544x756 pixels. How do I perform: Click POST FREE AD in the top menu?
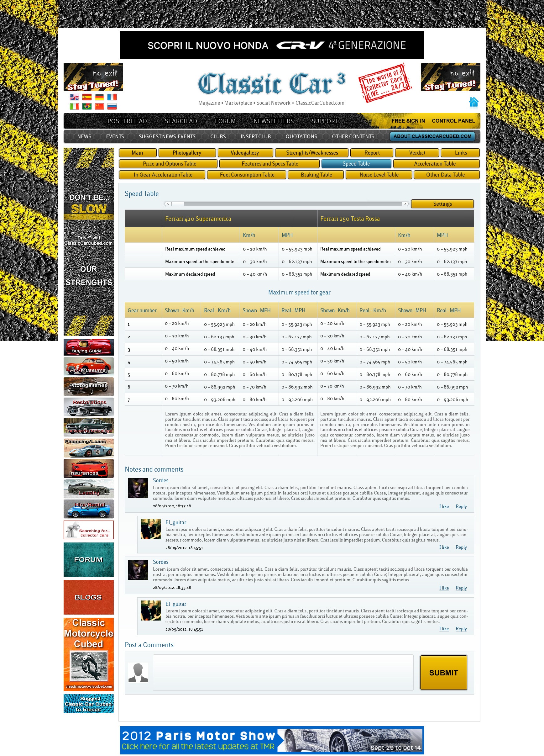[x=127, y=121]
